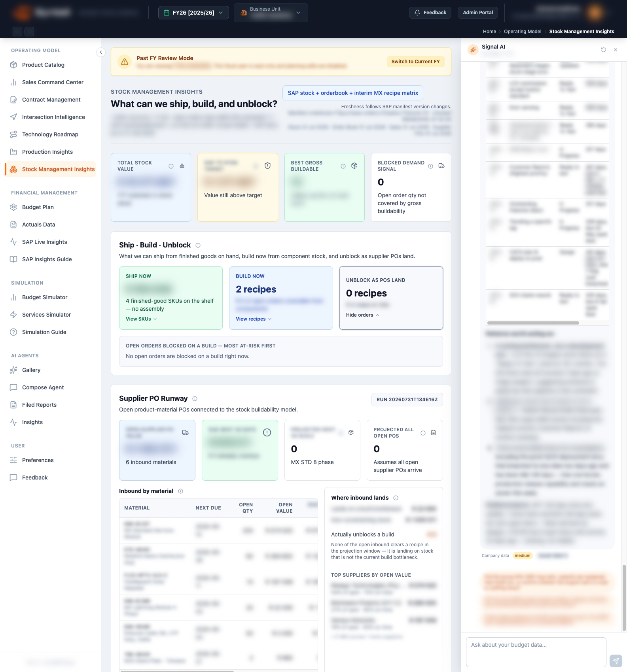The image size is (627, 672).
Task: Click the SAP stock + orderbook recipe matrix badge
Action: (x=353, y=93)
